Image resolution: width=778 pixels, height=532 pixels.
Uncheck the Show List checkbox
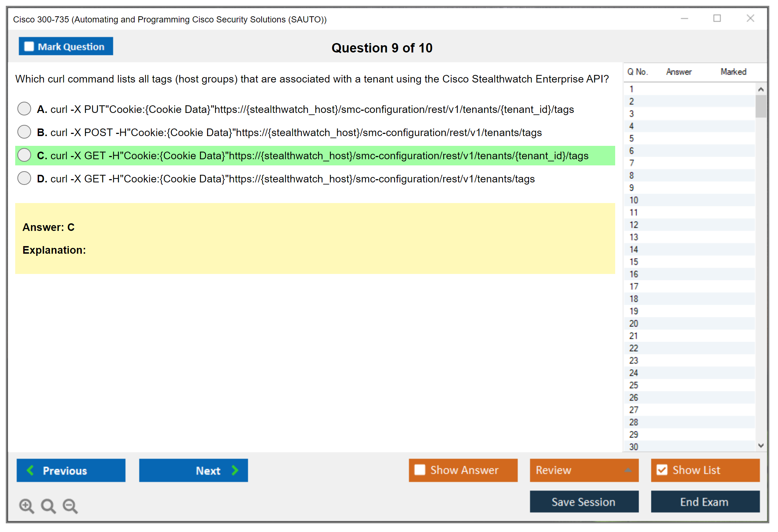[662, 470]
